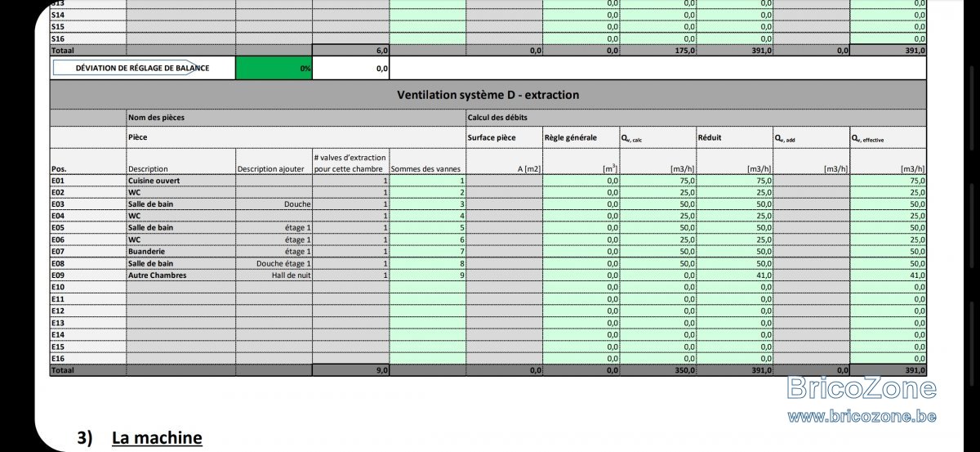This screenshot has height=452, width=980.
Task: Click 'Douche étage 1' in row E08
Action: pos(283,263)
